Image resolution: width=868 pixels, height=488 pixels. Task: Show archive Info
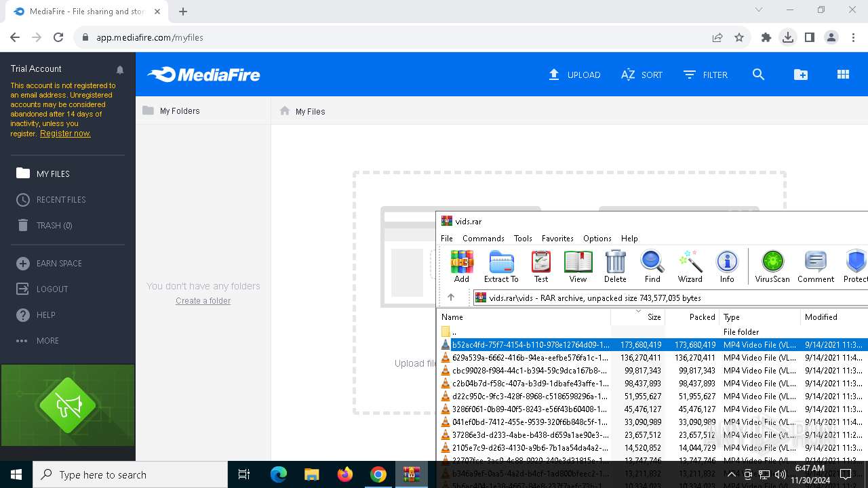pos(727,266)
